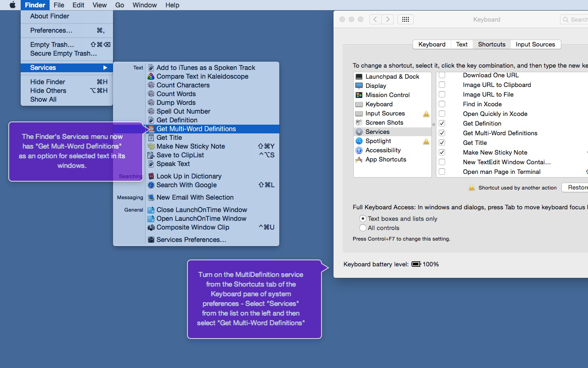Click the back navigation chevron in Keyboard window
The height and width of the screenshot is (368, 588).
[375, 19]
